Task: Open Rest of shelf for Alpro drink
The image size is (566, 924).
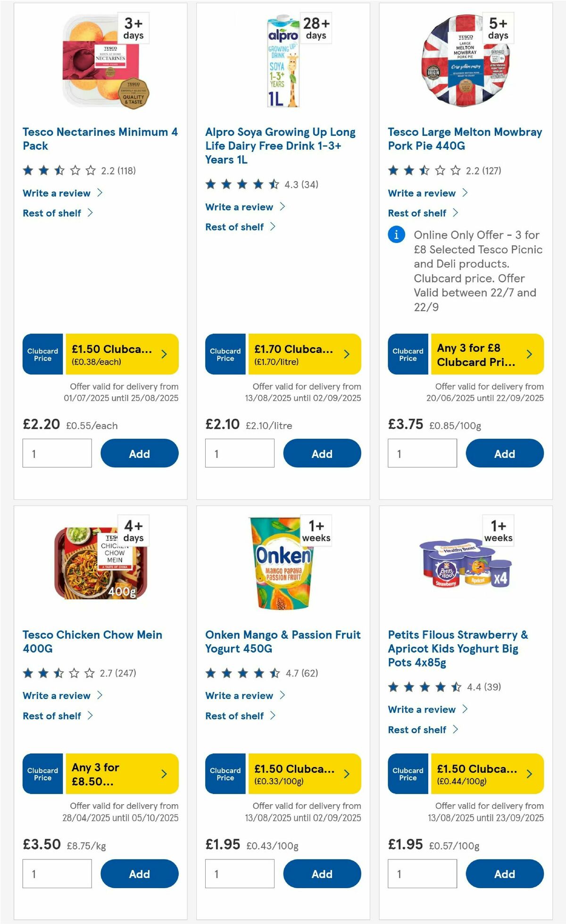Action: (236, 227)
